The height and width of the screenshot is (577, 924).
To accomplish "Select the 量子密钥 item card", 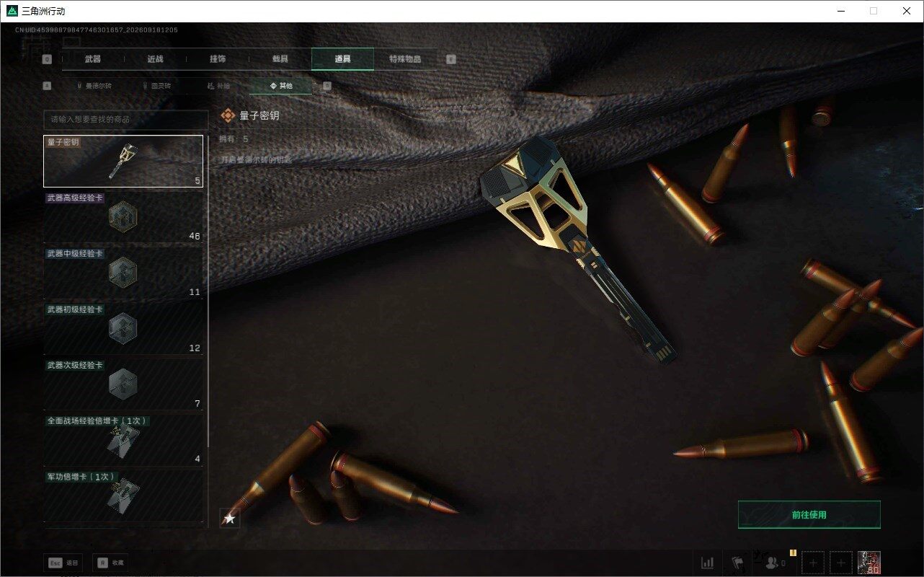I will [123, 161].
